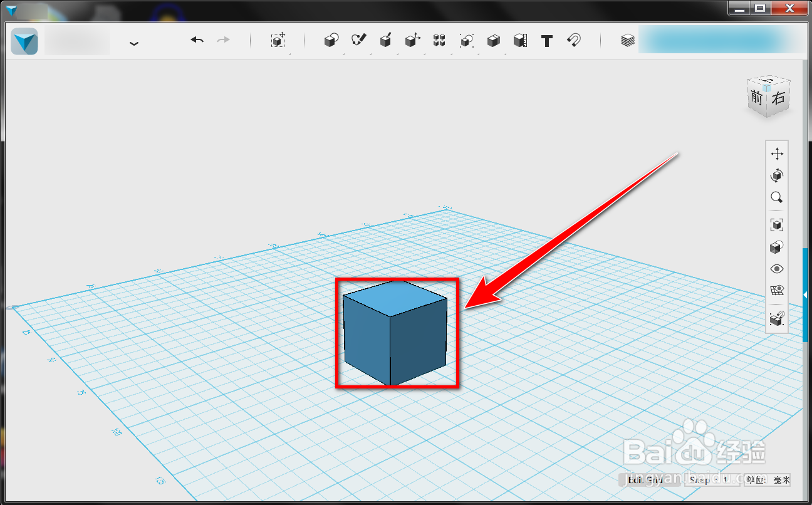Image resolution: width=812 pixels, height=505 pixels.
Task: Fit the model to view
Action: (x=777, y=224)
